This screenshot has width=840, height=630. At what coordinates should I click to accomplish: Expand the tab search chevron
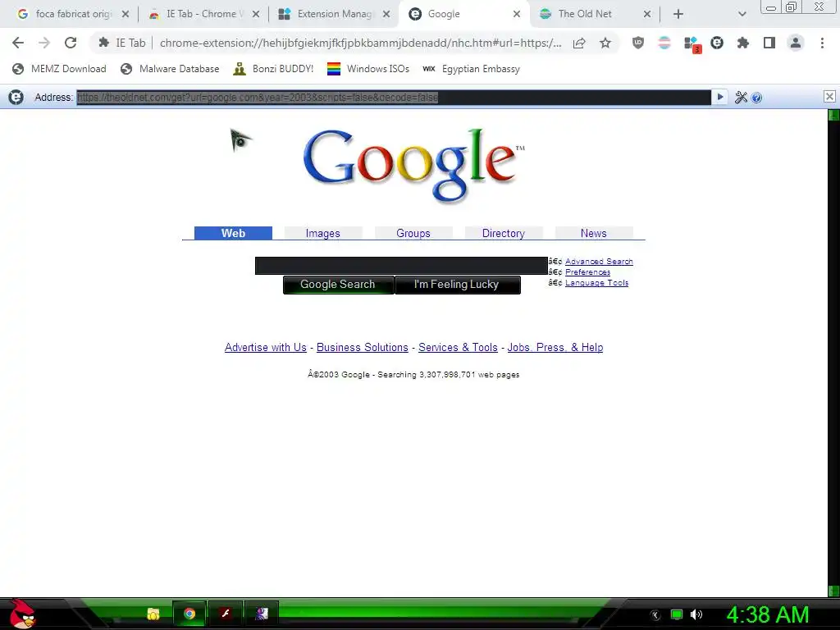pos(742,14)
